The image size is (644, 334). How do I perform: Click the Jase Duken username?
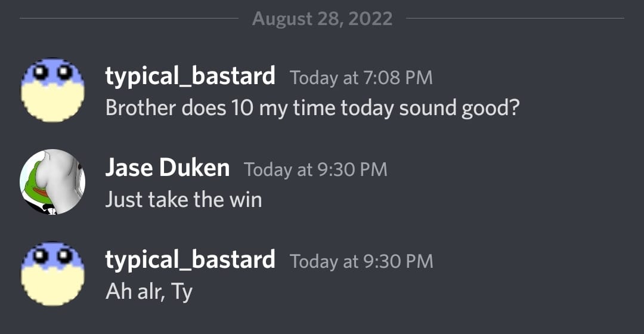[x=167, y=168]
